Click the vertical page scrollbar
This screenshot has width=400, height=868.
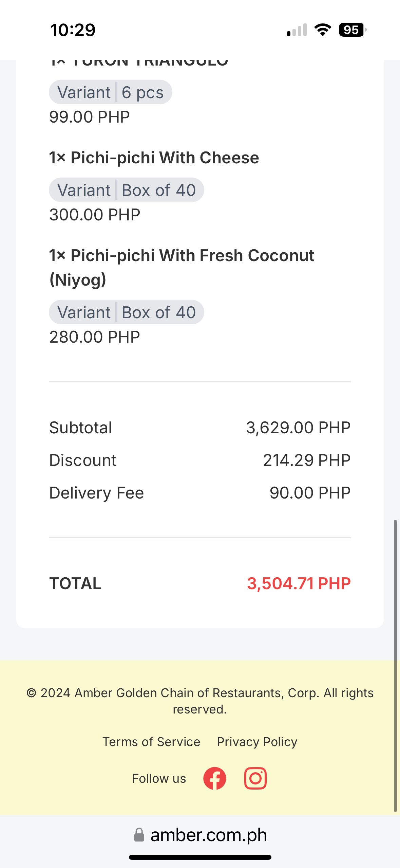click(x=395, y=666)
